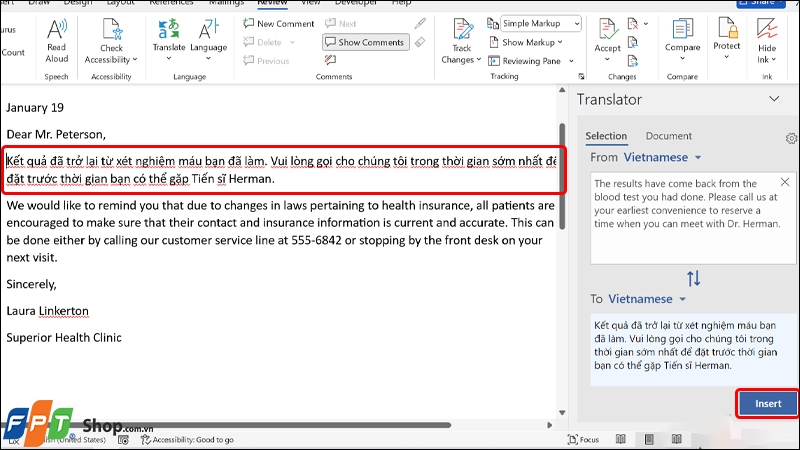Open the Protect menu
Screen dimensions: 800x450
pos(727,39)
